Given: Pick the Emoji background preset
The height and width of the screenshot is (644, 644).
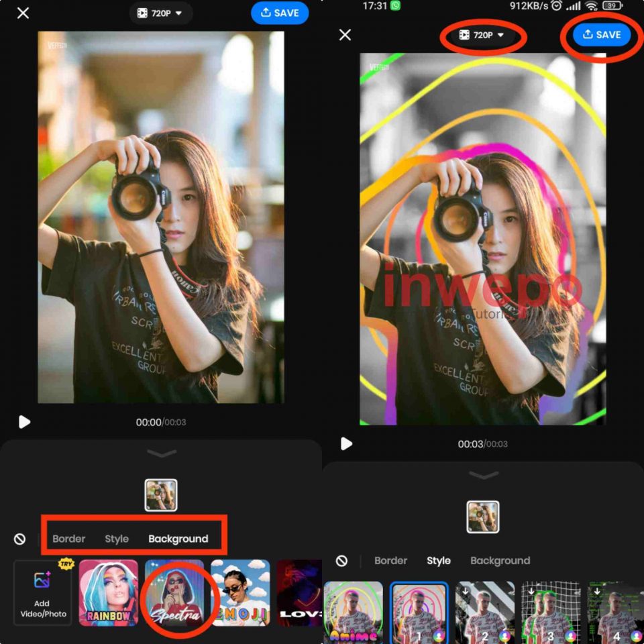Looking at the screenshot, I should [x=240, y=592].
